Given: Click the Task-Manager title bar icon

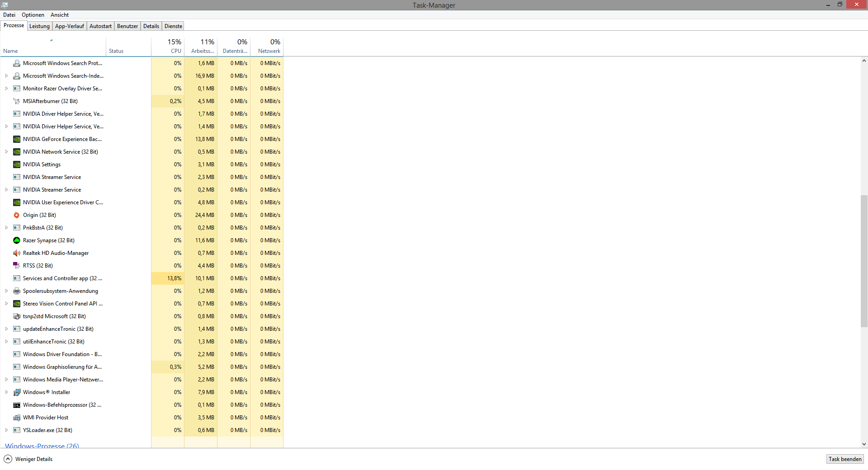Looking at the screenshot, I should pyautogui.click(x=5, y=5).
